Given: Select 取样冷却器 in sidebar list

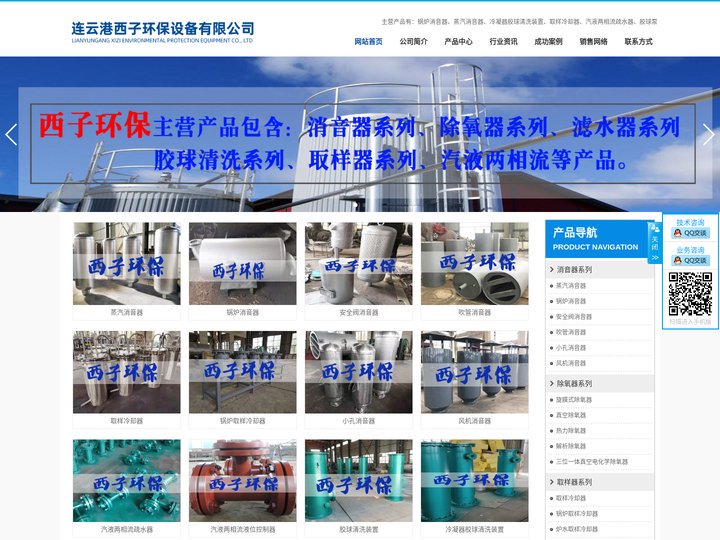Looking at the screenshot, I should (571, 498).
